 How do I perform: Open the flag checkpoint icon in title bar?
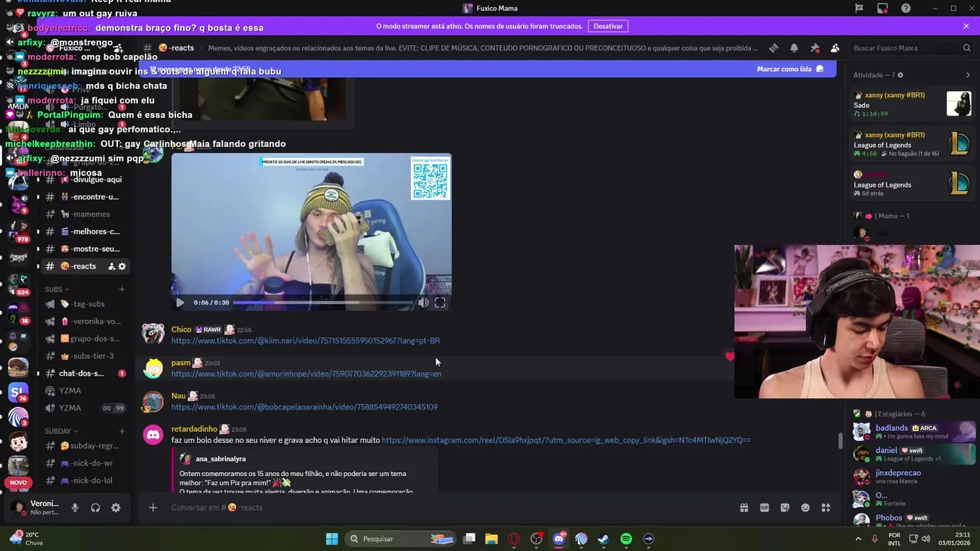click(x=859, y=8)
